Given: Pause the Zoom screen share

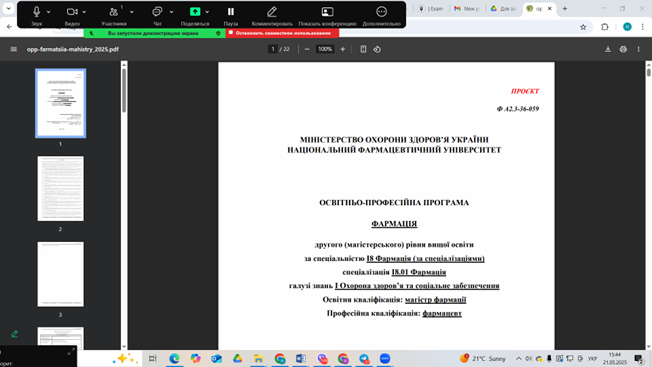Looking at the screenshot, I should 231,15.
